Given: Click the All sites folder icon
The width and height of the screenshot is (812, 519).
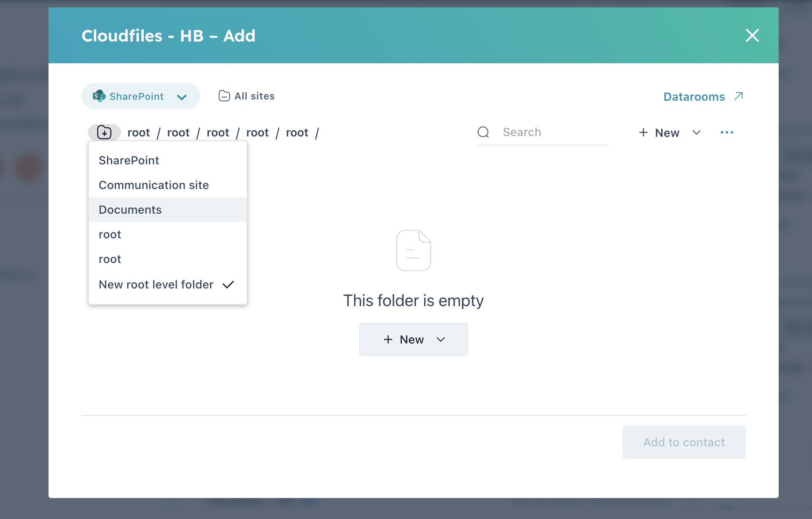Looking at the screenshot, I should point(224,96).
